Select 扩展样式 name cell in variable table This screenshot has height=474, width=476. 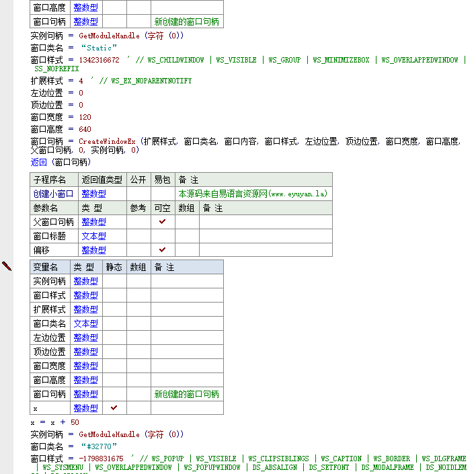pos(50,309)
